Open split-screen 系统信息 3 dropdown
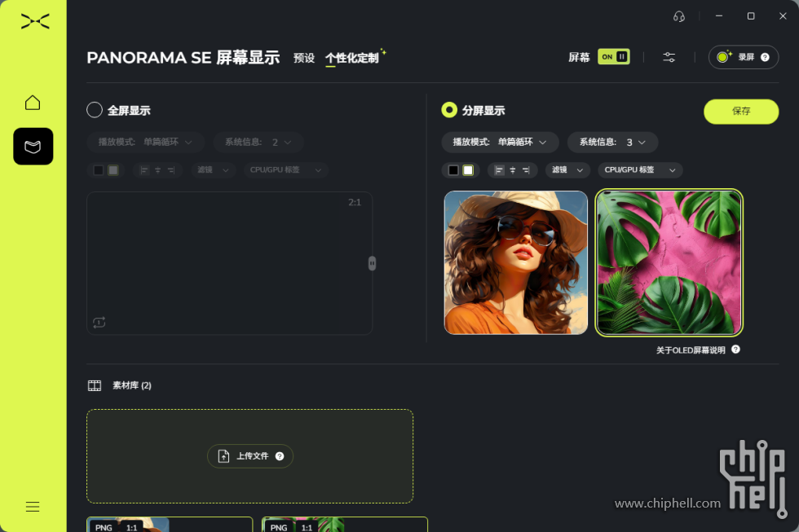The height and width of the screenshot is (532, 799). point(612,142)
